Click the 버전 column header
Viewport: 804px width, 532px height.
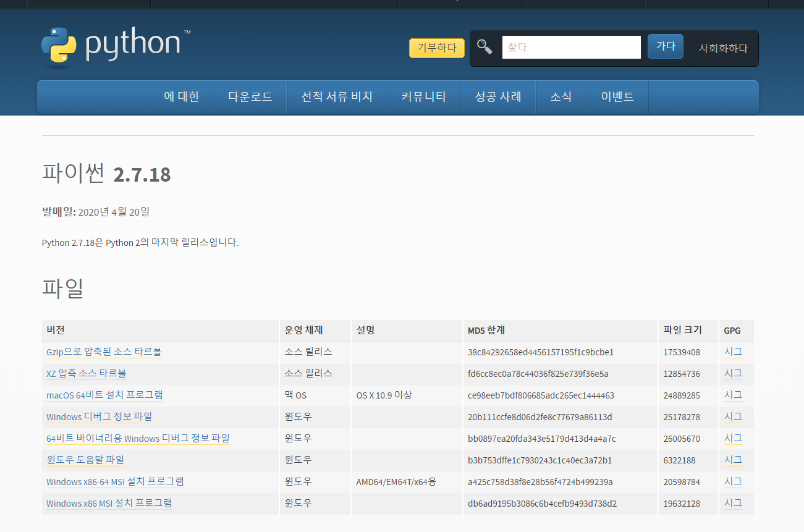coord(160,331)
